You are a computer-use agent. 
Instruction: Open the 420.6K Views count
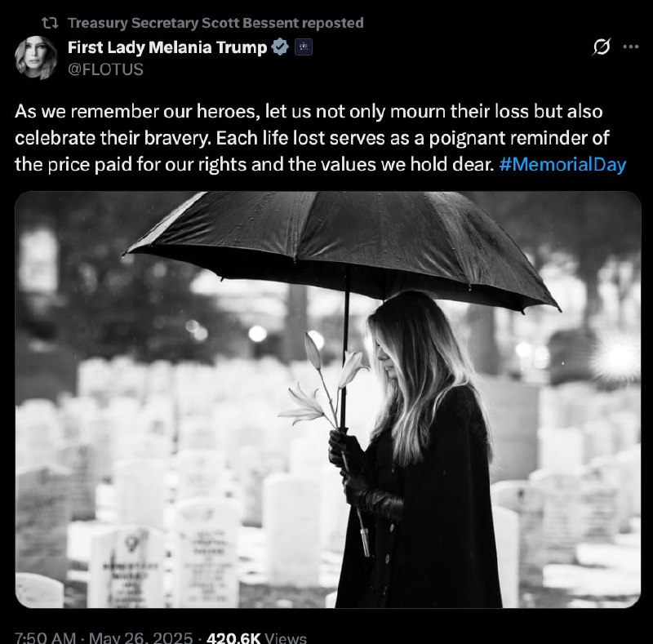[x=256, y=637]
